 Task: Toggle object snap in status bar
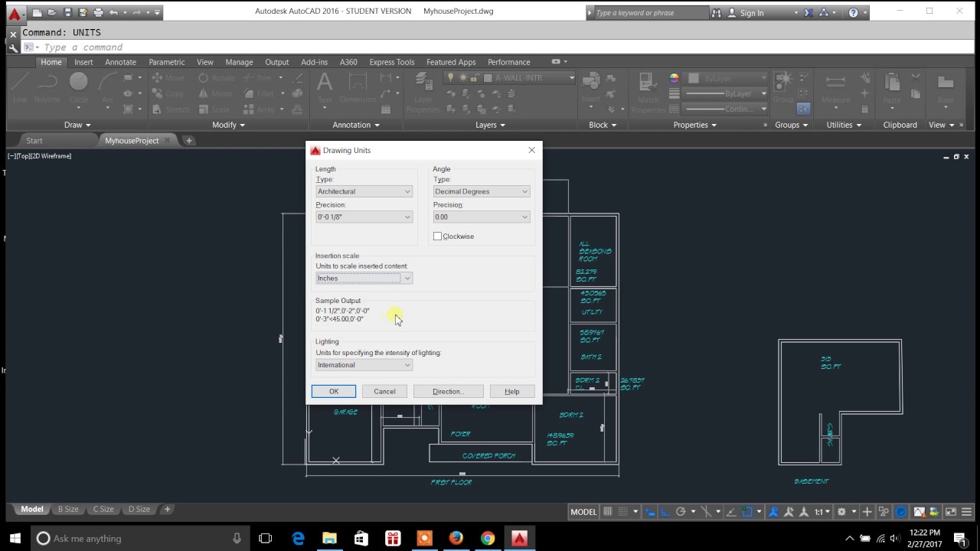coord(747,512)
